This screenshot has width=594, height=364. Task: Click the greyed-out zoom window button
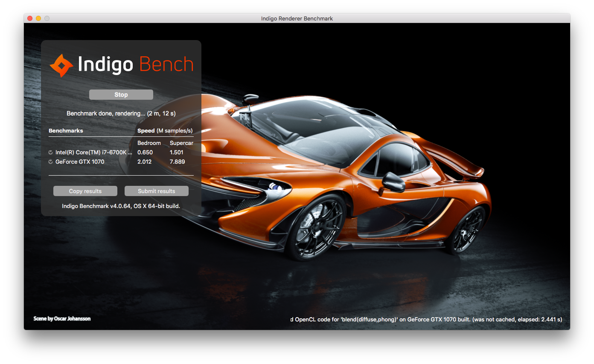pos(47,18)
